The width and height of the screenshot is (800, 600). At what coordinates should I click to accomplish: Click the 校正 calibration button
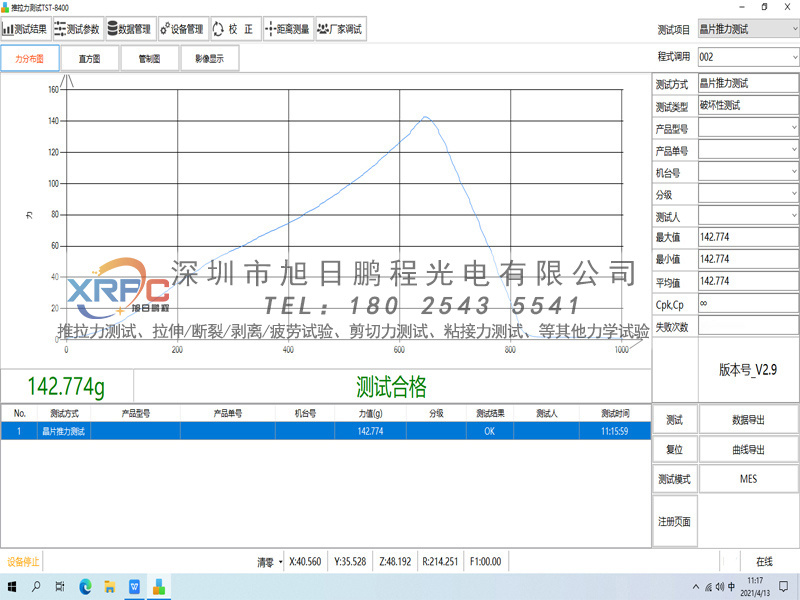pyautogui.click(x=235, y=29)
